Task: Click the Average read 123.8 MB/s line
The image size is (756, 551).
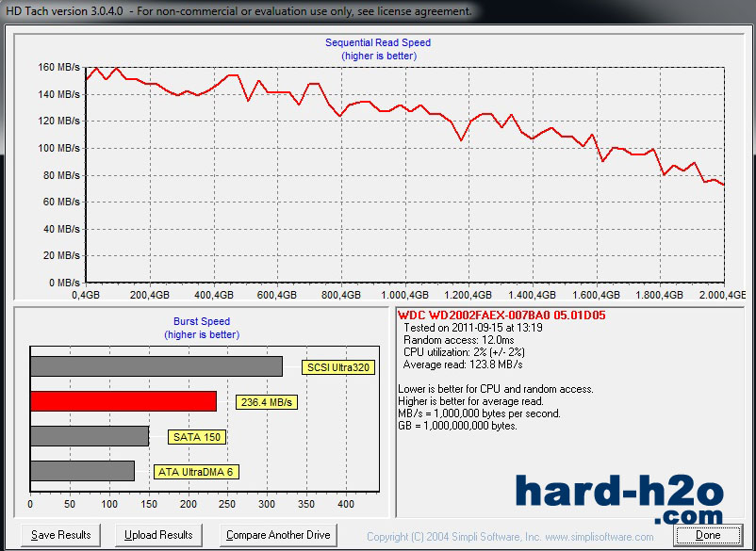Action: (x=462, y=365)
